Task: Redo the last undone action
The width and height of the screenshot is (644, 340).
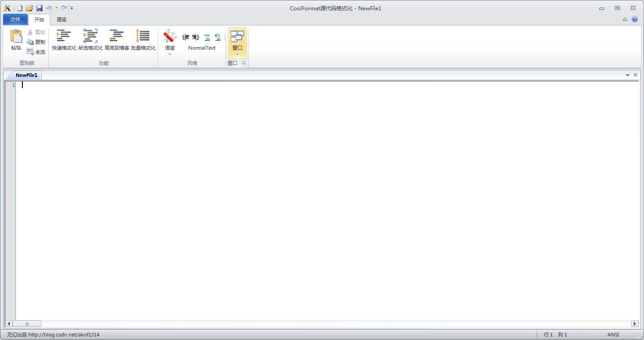Action: 64,8
